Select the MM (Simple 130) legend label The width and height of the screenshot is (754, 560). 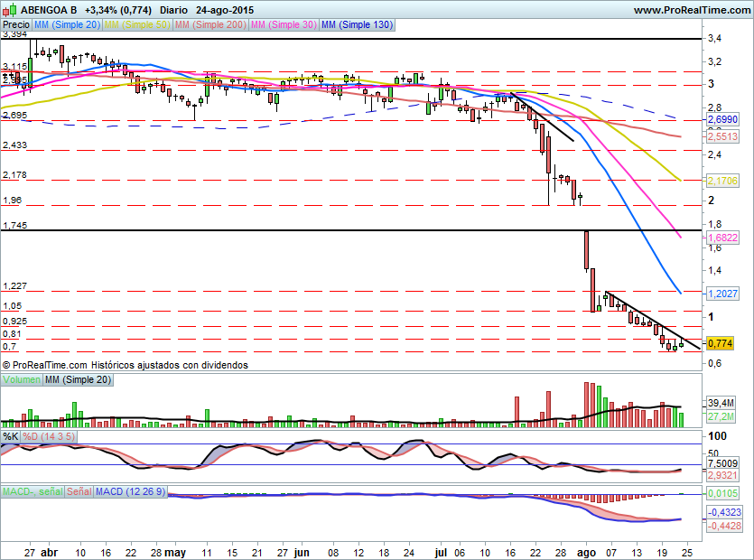pos(358,24)
